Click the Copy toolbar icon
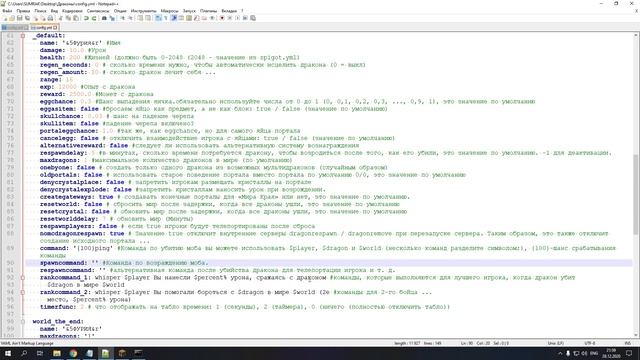 coord(68,18)
